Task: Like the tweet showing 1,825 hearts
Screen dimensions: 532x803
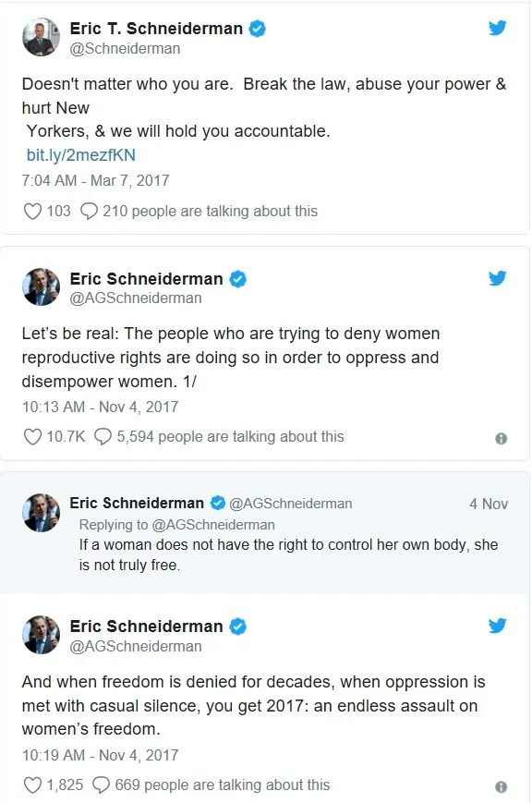Action: coord(32,785)
